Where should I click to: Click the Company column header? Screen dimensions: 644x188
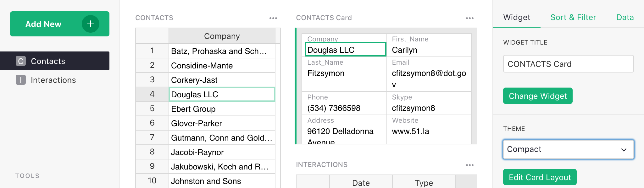pyautogui.click(x=222, y=36)
